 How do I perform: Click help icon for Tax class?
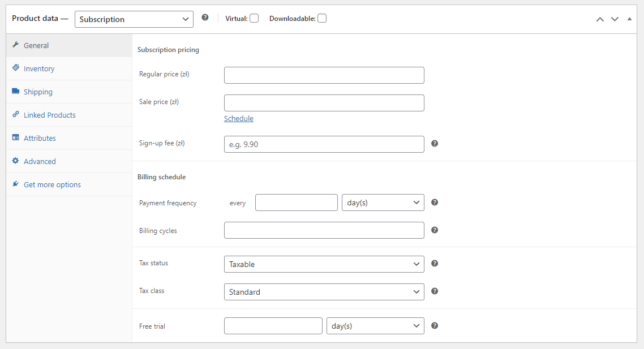coord(435,291)
